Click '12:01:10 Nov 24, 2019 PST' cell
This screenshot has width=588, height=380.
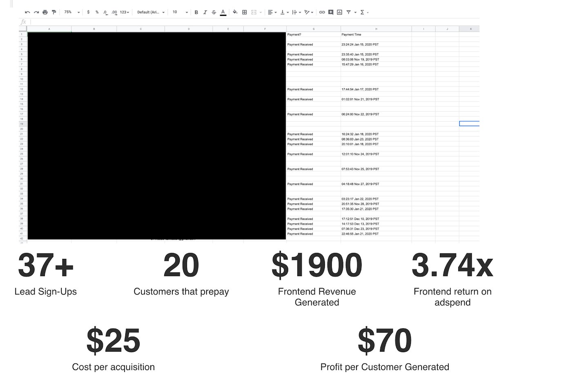(376, 154)
